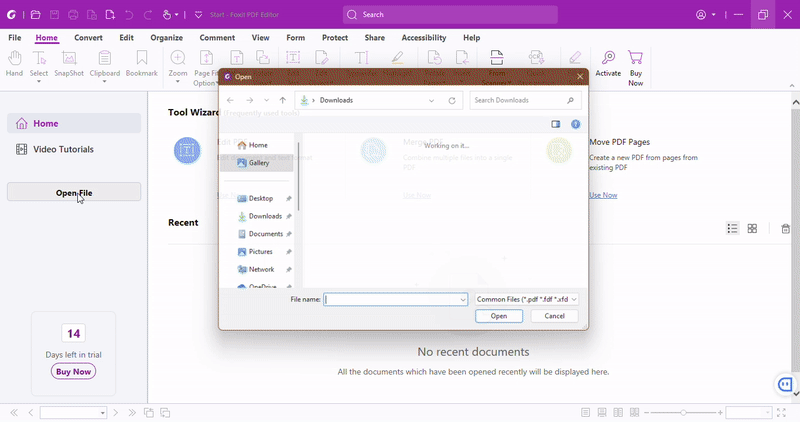Image resolution: width=800 pixels, height=422 pixels.
Task: Click the SnapShot tool icon
Action: pyautogui.click(x=69, y=58)
